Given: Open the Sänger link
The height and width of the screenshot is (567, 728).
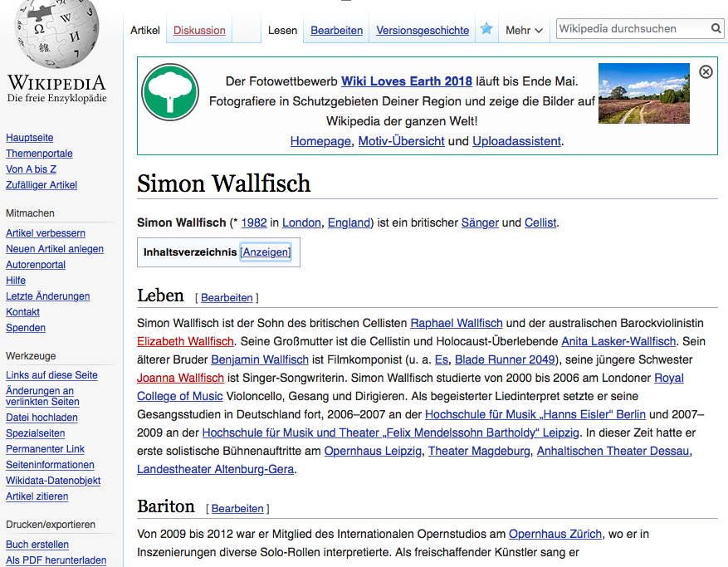Looking at the screenshot, I should pyautogui.click(x=480, y=223).
